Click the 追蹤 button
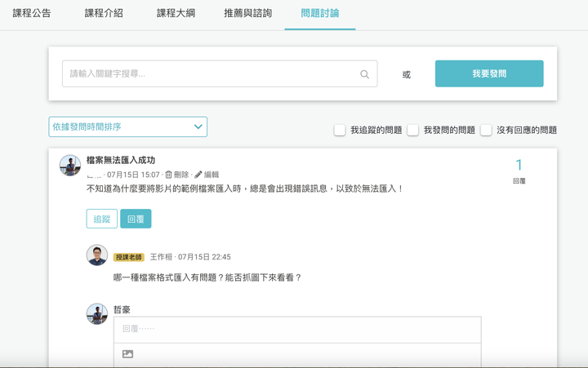This screenshot has width=588, height=368. 101,219
